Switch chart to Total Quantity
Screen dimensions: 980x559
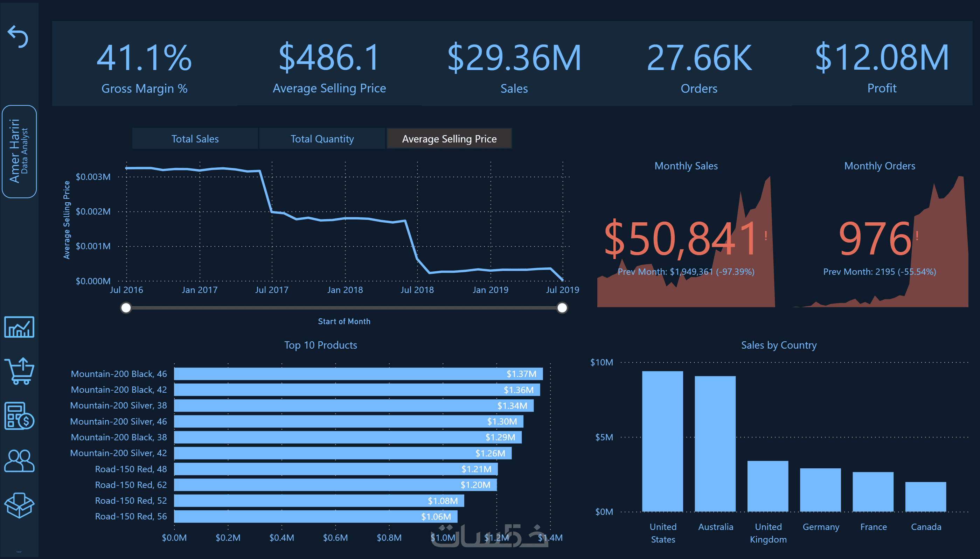(322, 139)
